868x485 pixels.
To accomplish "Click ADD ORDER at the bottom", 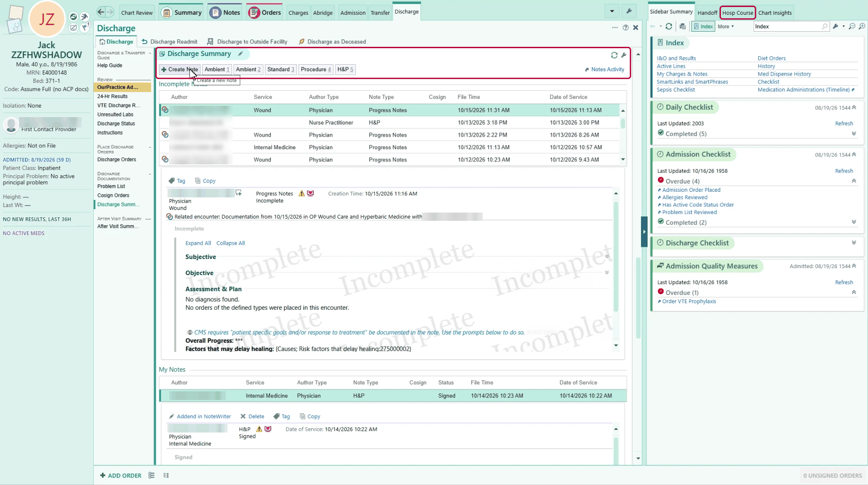I will [121, 475].
